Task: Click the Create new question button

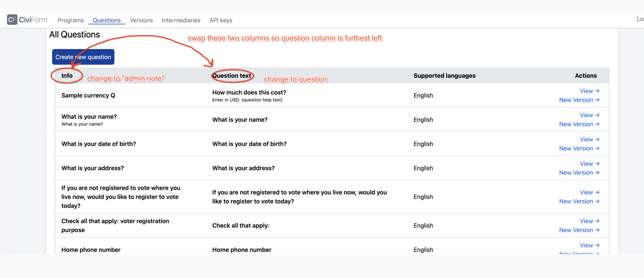Action: click(x=83, y=57)
